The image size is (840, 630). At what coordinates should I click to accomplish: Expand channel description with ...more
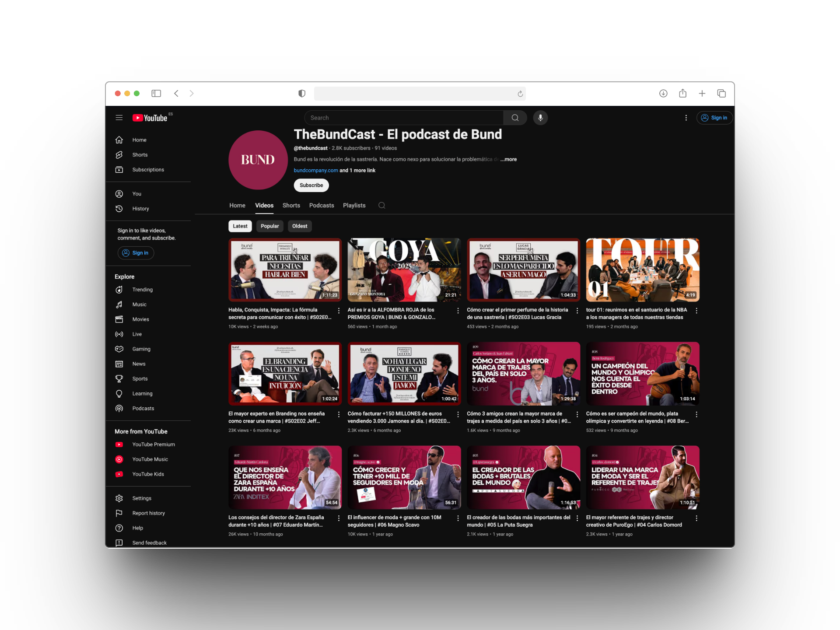(x=509, y=159)
